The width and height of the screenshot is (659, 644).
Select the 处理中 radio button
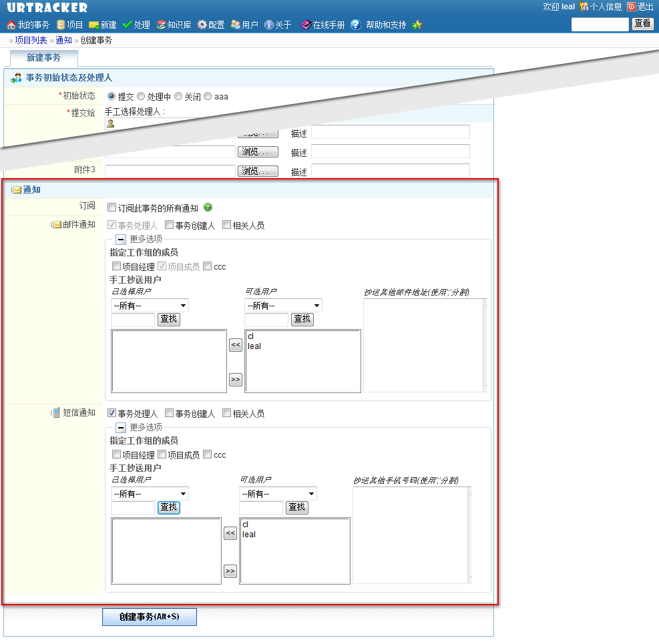141,96
